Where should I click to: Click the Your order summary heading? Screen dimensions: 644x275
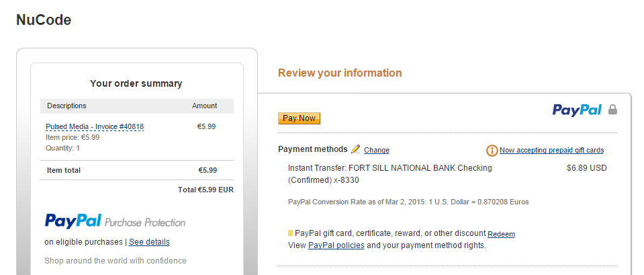[136, 83]
